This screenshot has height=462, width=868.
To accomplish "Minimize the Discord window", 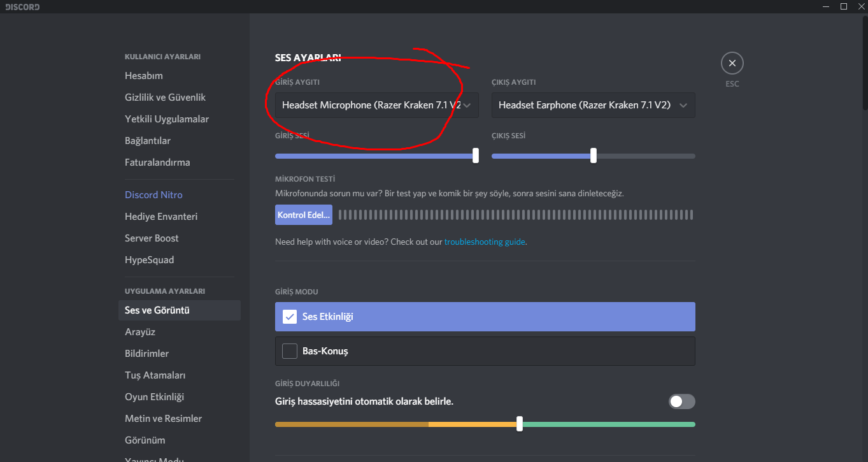I will point(827,6).
